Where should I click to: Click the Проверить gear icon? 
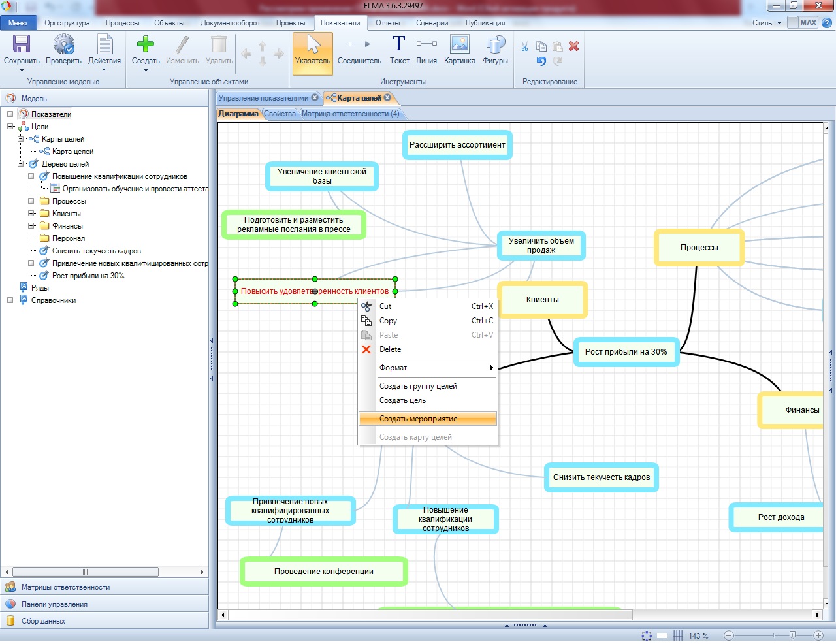63,44
